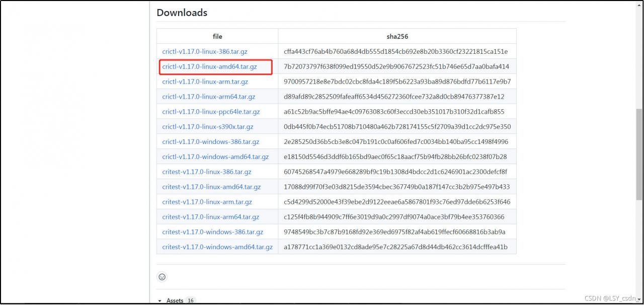Select the sha256 hash starting with e18150d554

[395, 157]
